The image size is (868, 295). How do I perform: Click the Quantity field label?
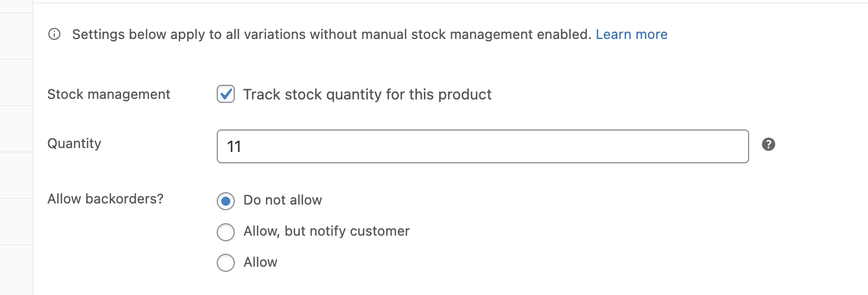coord(74,144)
